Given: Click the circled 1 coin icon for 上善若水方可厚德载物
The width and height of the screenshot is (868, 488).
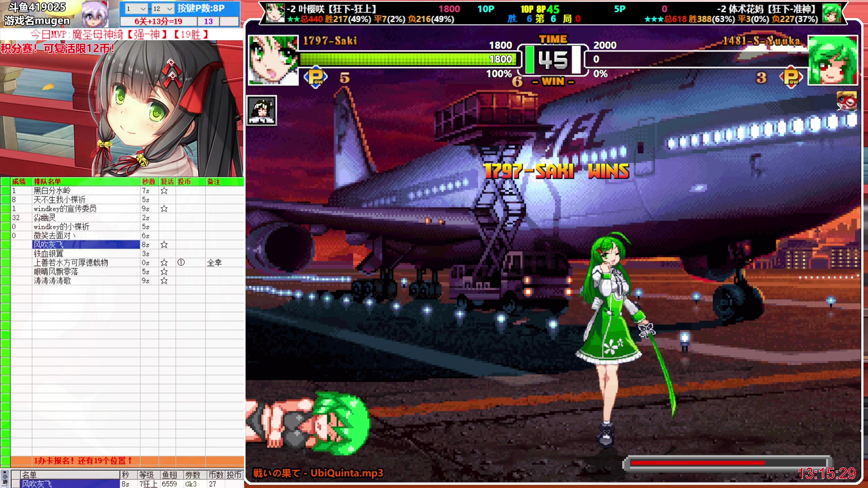Looking at the screenshot, I should coord(181,263).
